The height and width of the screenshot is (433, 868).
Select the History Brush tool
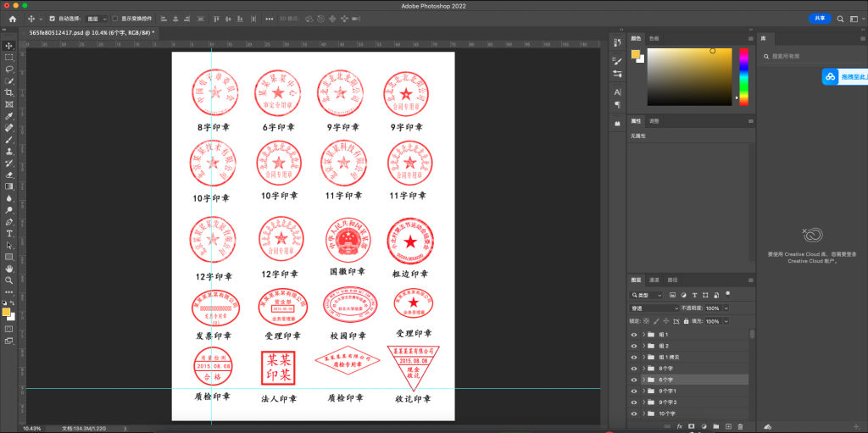[8, 163]
